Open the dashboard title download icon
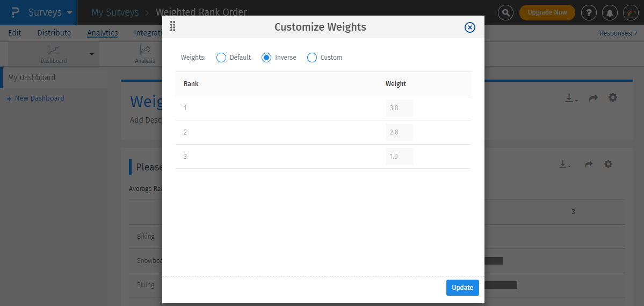Viewport: 644px width, 306px height. pos(571,98)
